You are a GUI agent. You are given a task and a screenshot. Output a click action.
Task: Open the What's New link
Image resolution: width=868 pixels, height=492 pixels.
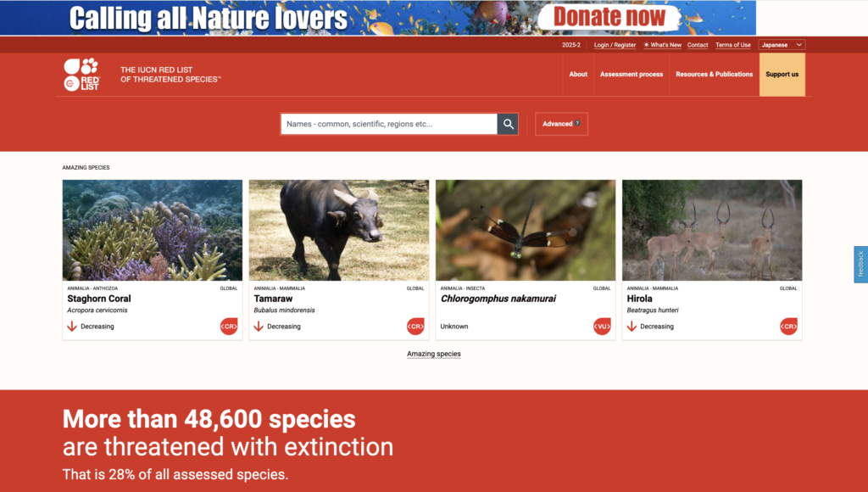point(662,45)
